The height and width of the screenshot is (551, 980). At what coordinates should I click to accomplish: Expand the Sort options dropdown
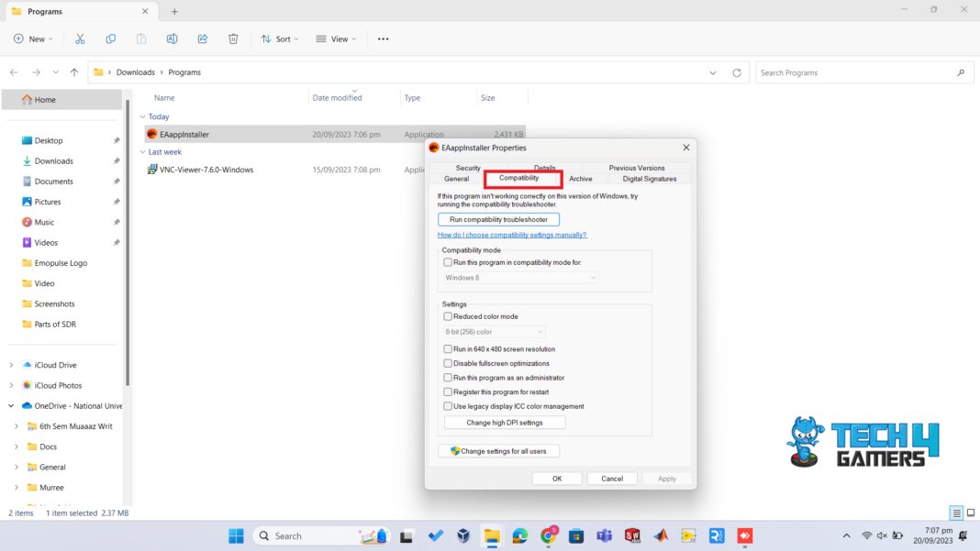tap(280, 39)
